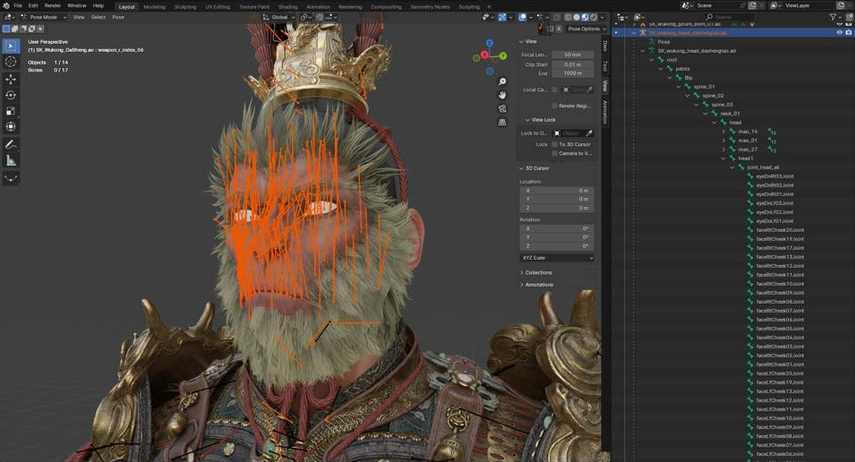Select the Transform tool
This screenshot has height=462, width=855.
click(10, 127)
